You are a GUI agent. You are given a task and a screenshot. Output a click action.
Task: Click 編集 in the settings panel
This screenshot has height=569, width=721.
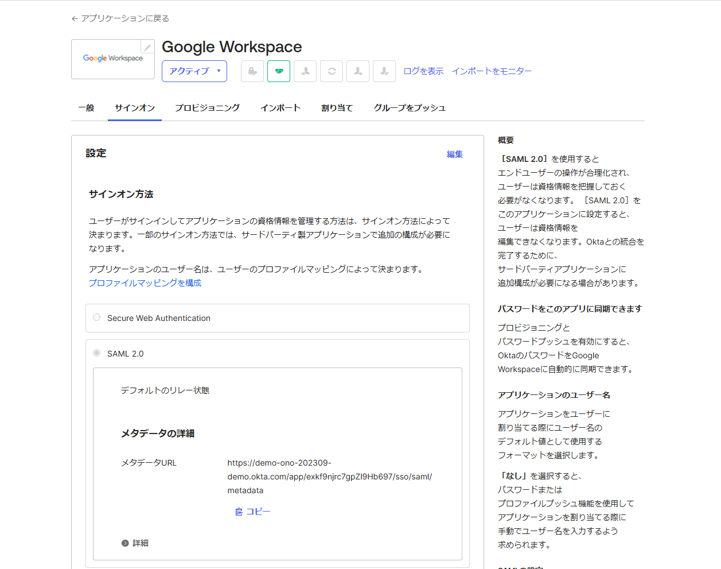[x=455, y=155]
